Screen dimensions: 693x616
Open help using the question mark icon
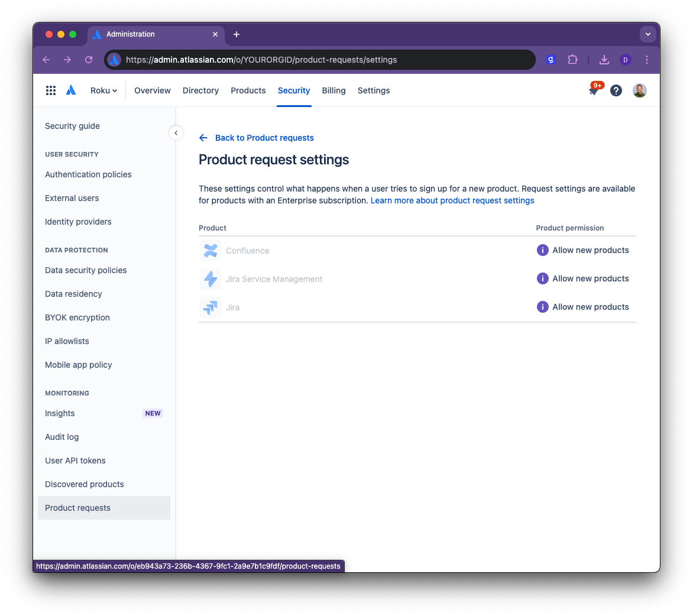click(x=616, y=90)
